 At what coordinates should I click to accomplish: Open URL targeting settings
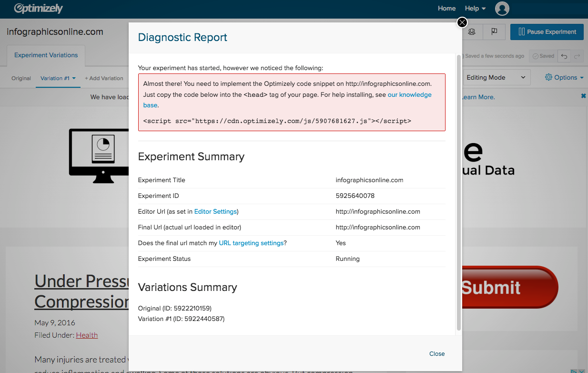pyautogui.click(x=251, y=243)
